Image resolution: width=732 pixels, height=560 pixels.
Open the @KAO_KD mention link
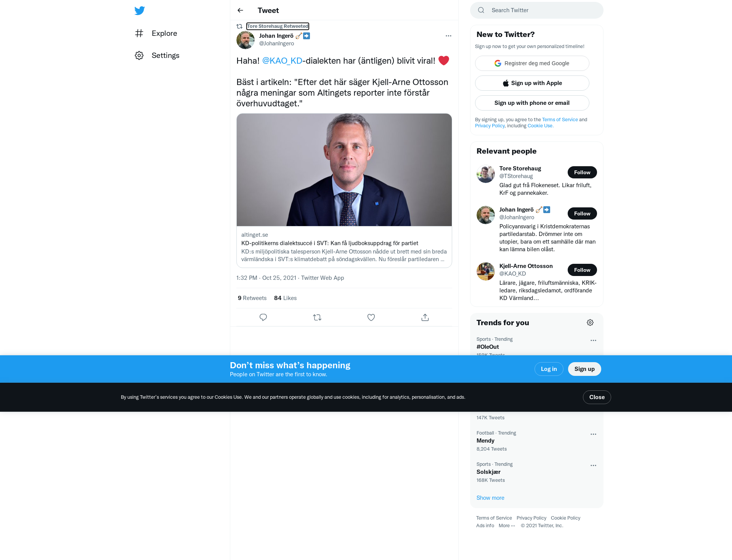tap(282, 61)
